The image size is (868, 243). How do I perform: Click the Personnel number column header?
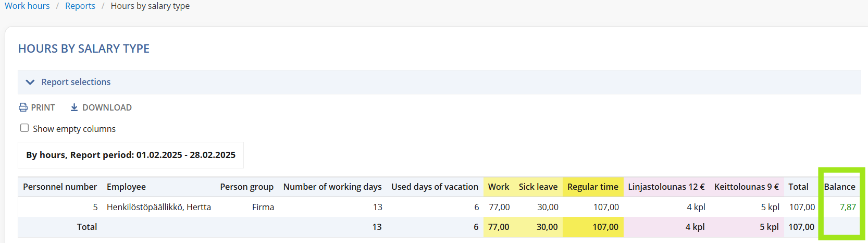pyautogui.click(x=60, y=187)
